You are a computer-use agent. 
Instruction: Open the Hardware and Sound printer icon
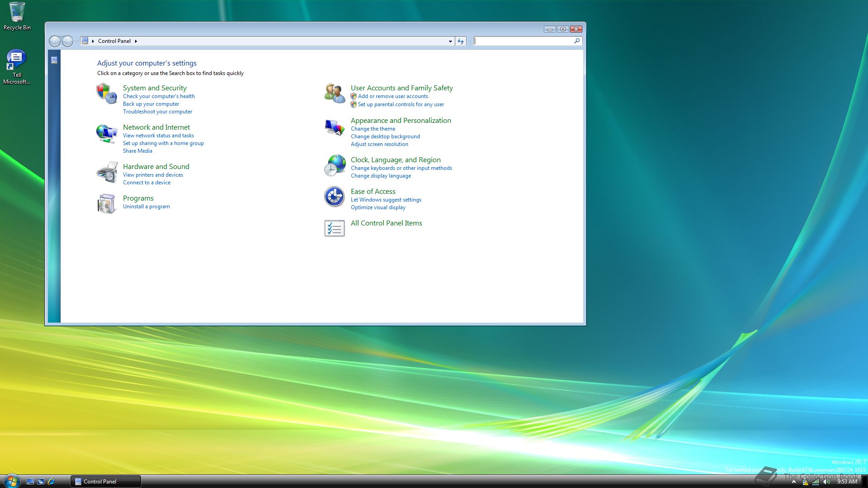[x=107, y=172]
